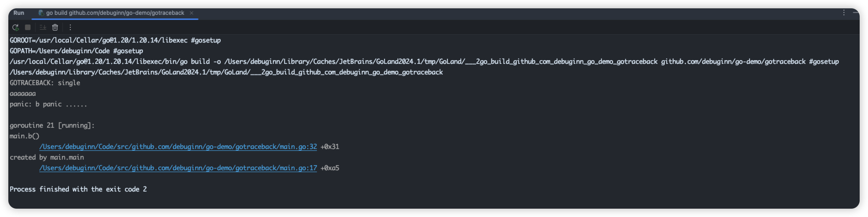Click the Process finished exit code line
868x217 pixels.
[x=78, y=189]
